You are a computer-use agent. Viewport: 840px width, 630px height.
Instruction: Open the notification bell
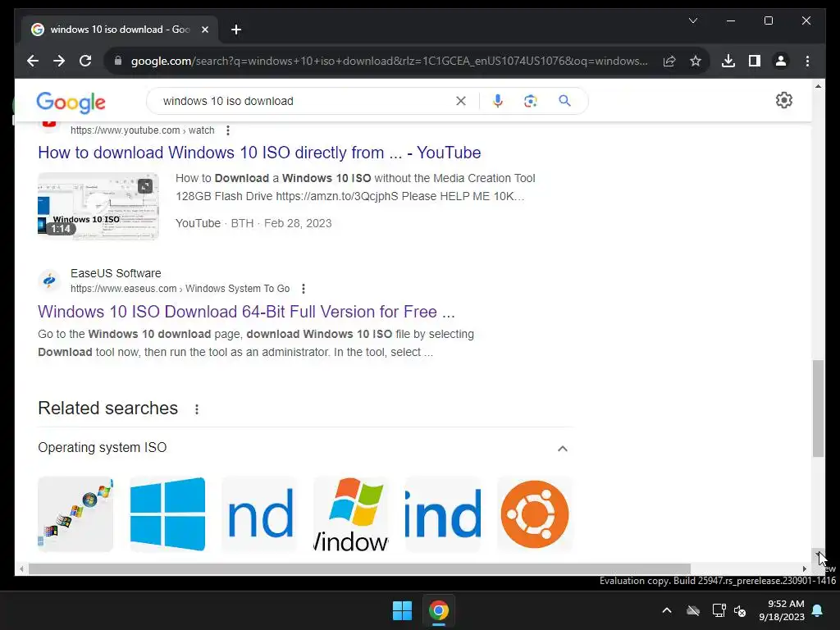[x=818, y=610]
